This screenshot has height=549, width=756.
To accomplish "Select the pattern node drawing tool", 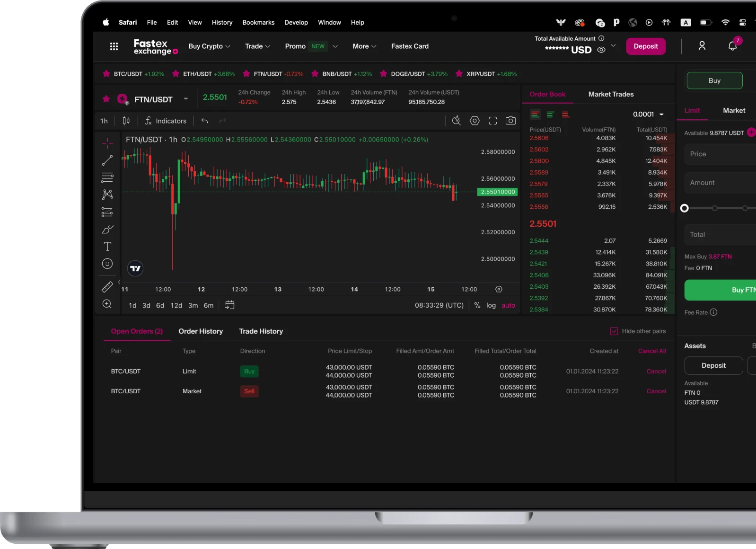I will [107, 195].
